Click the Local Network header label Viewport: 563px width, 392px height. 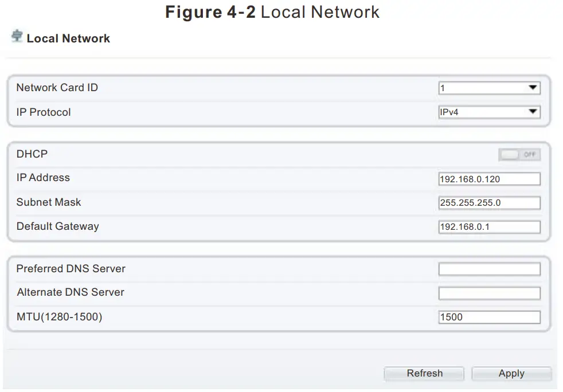(70, 38)
